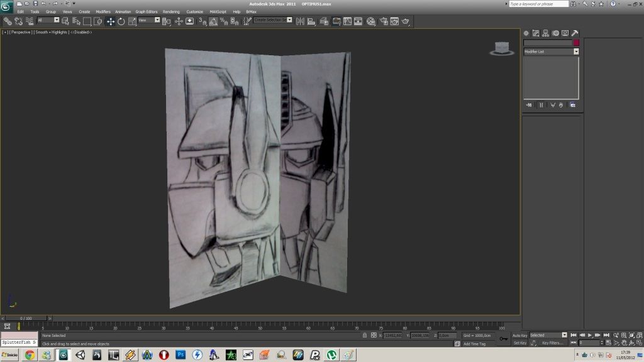The height and width of the screenshot is (362, 644).
Task: Open the Modifiers menu
Action: coord(103,11)
